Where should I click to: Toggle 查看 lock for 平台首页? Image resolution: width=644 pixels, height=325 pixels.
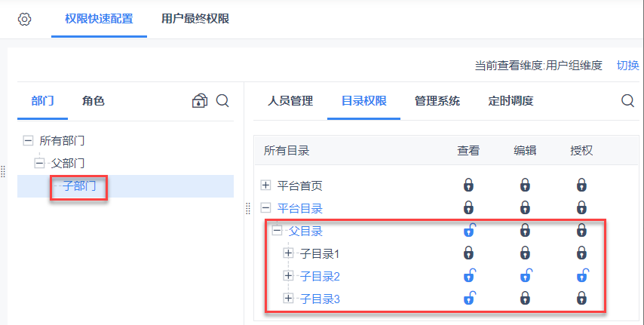(468, 185)
